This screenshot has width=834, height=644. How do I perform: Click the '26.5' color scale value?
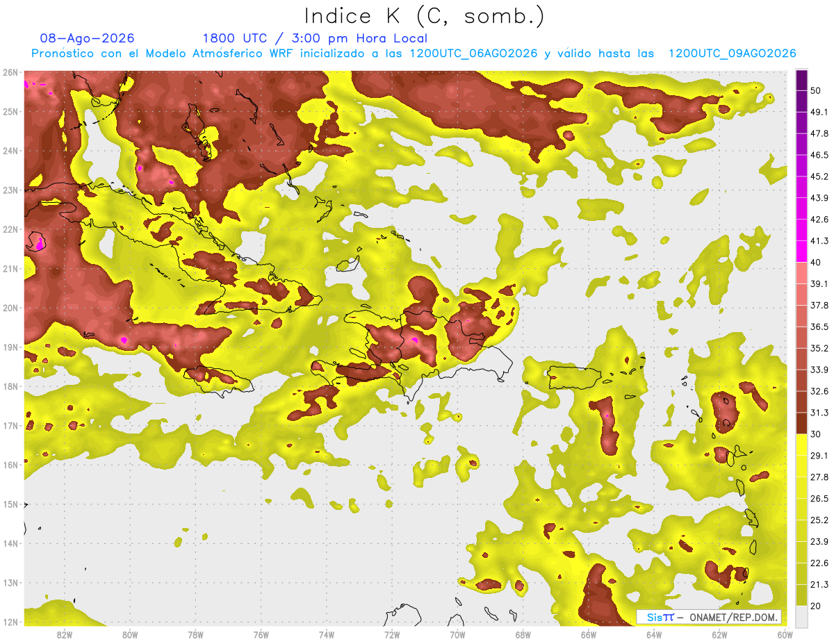pos(819,498)
